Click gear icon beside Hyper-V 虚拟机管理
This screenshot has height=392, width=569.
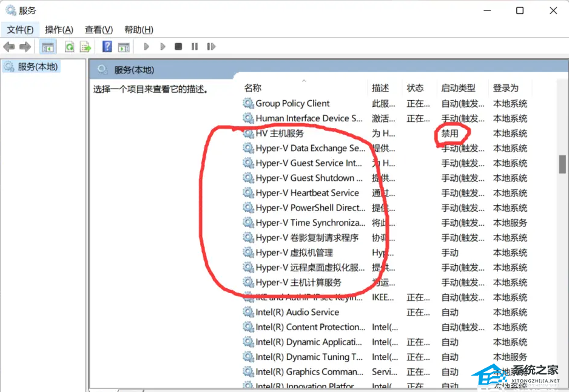248,252
